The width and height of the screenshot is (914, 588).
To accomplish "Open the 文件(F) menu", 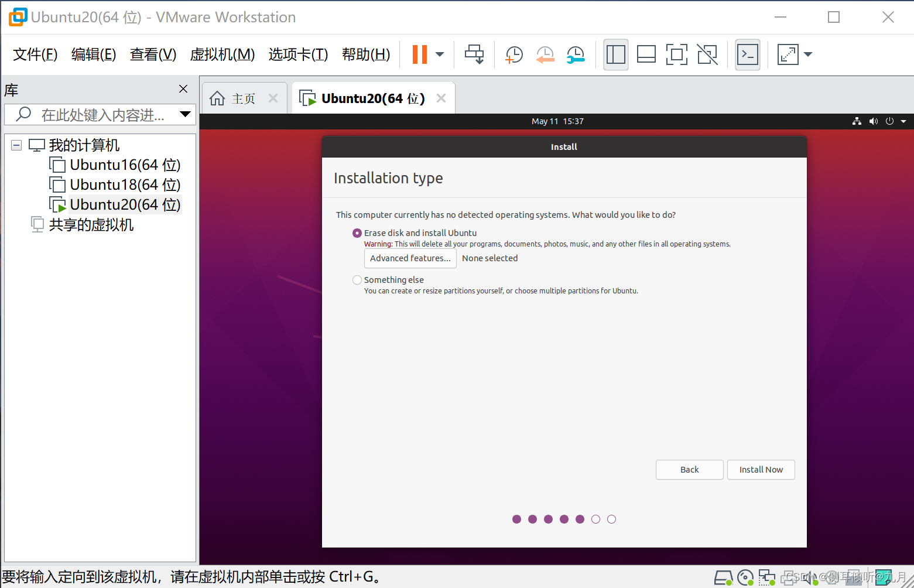I will (x=35, y=54).
